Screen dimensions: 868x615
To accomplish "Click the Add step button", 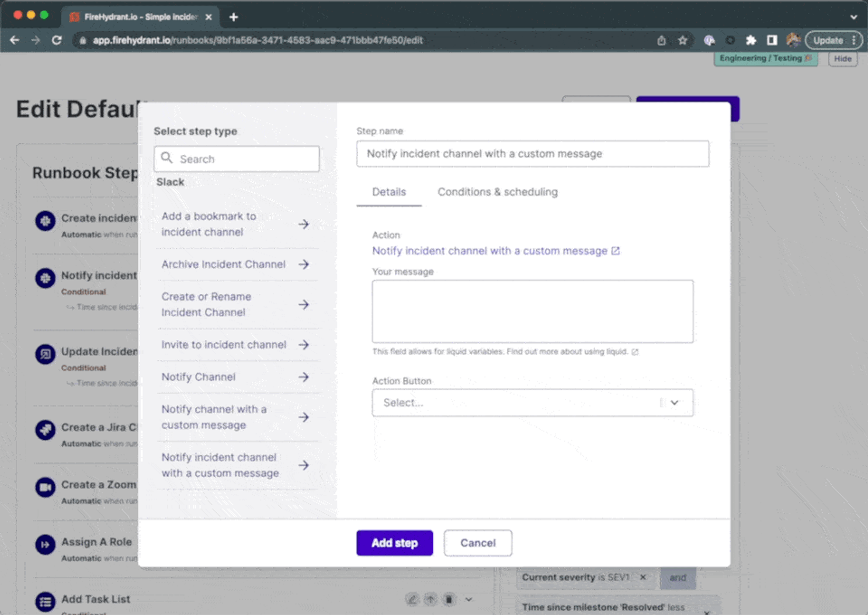I will pyautogui.click(x=395, y=543).
